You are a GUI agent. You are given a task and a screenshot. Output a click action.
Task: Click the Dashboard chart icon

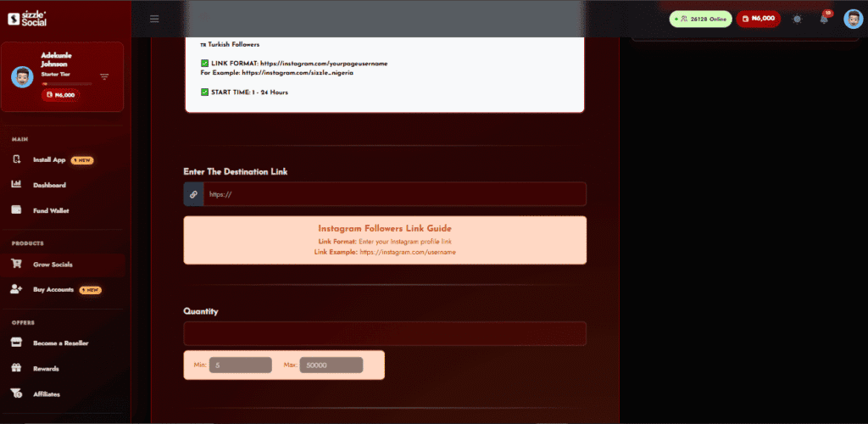(x=17, y=184)
